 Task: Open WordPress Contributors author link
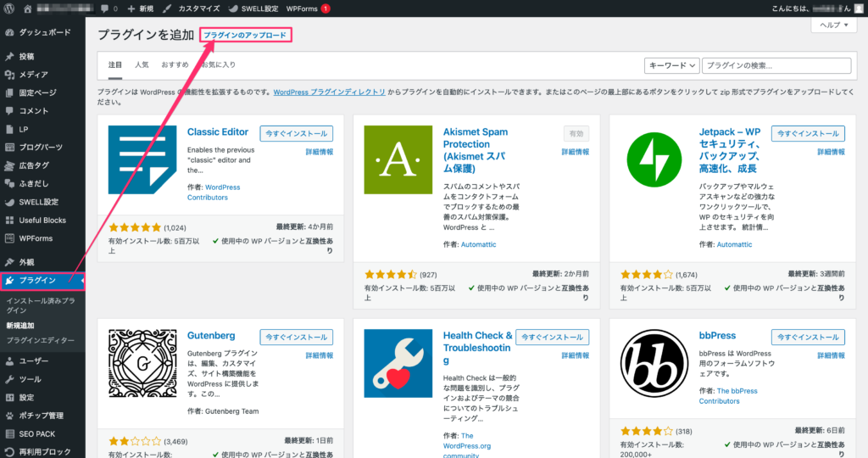pyautogui.click(x=214, y=193)
